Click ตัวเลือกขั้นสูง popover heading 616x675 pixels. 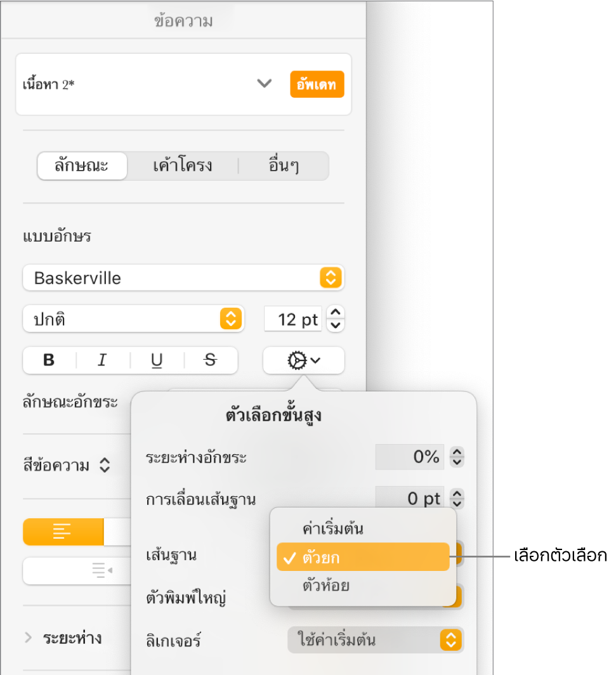[x=273, y=416]
